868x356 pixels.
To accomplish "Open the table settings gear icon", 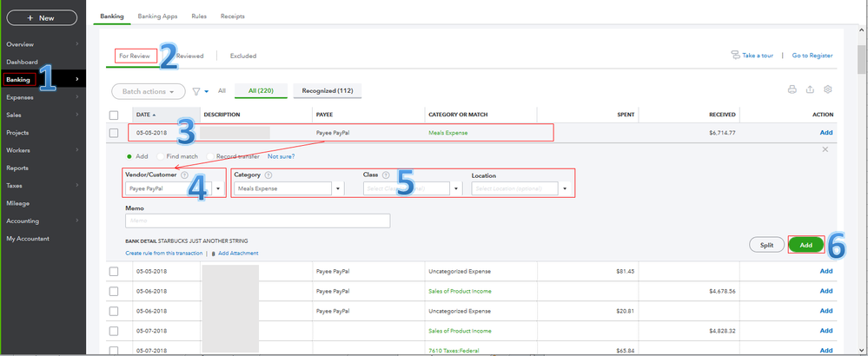I will (828, 89).
